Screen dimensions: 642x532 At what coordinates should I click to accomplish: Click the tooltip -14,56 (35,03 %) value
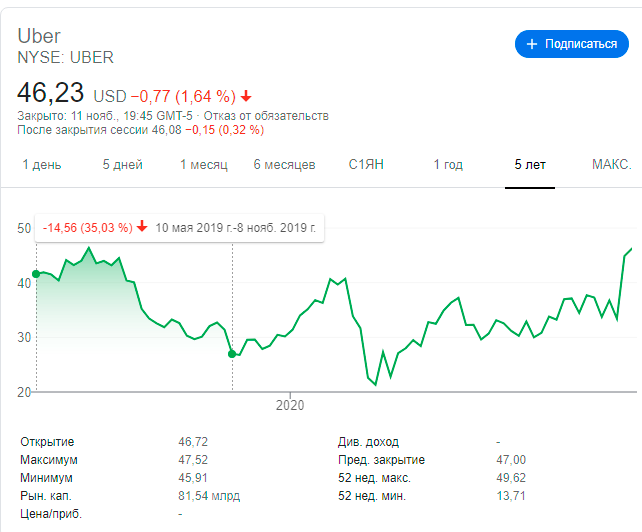click(88, 228)
